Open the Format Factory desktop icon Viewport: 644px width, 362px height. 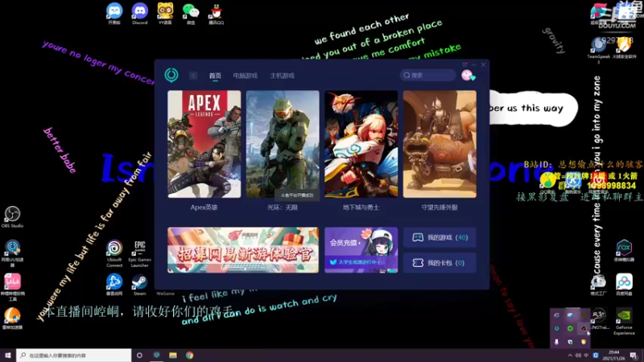click(x=598, y=285)
